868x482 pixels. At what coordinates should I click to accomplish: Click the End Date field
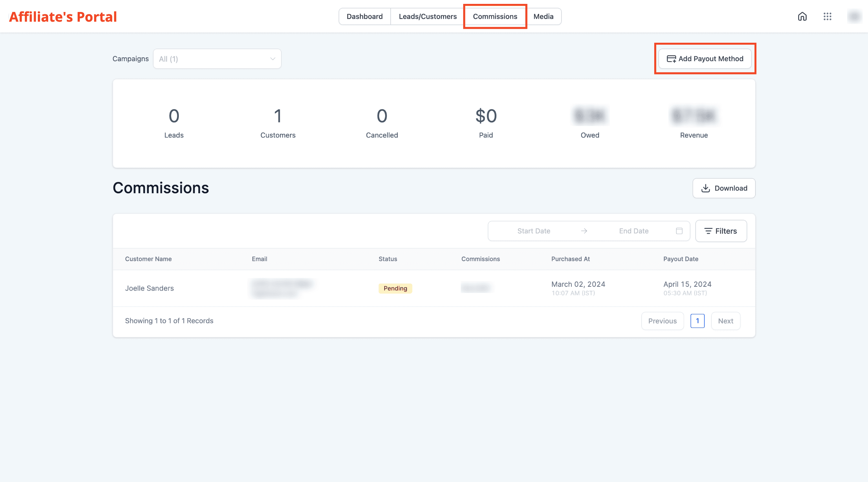pyautogui.click(x=634, y=231)
